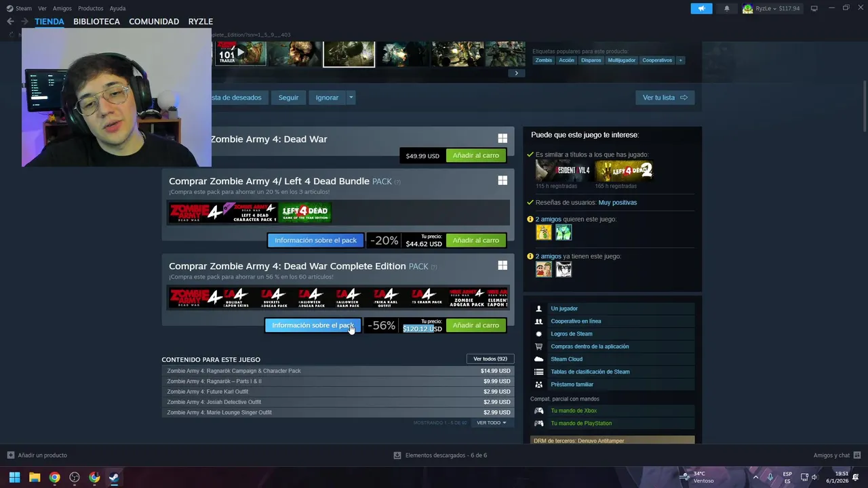
Task: Click the Seguir button
Action: click(x=288, y=98)
